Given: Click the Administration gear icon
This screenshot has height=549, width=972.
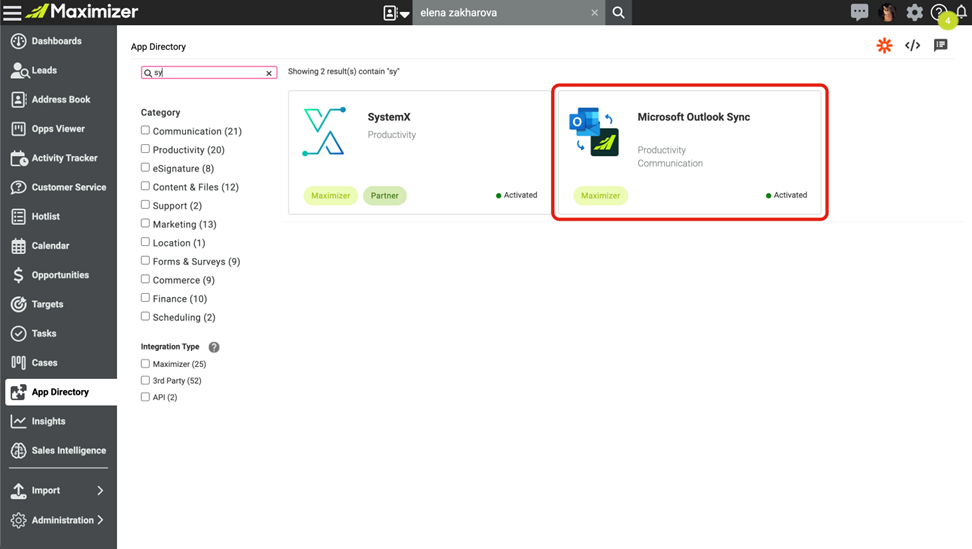Looking at the screenshot, I should click(19, 520).
